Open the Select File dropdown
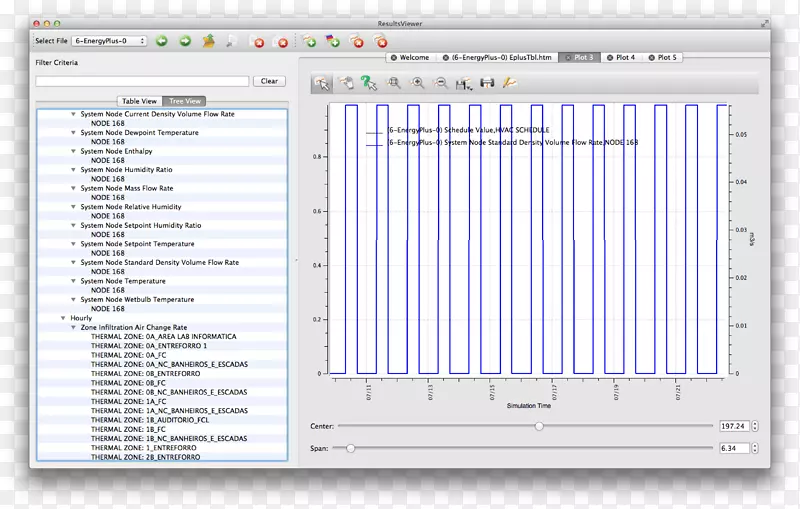 click(x=111, y=41)
